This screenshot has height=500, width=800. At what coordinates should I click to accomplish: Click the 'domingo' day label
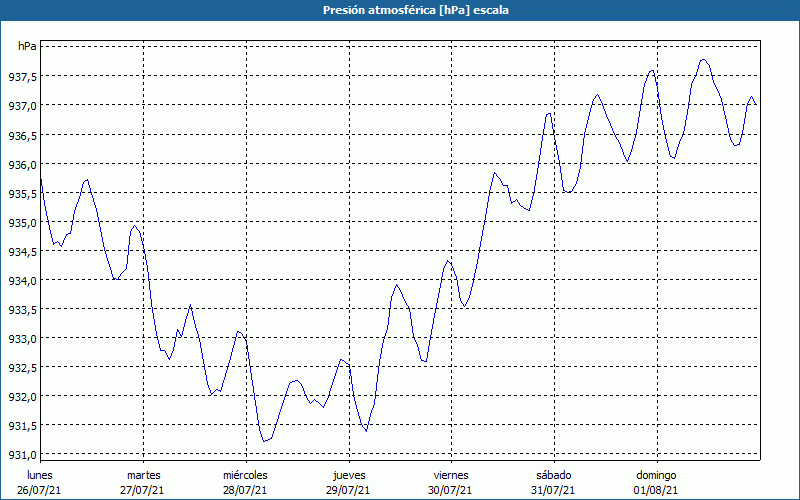coord(656,475)
